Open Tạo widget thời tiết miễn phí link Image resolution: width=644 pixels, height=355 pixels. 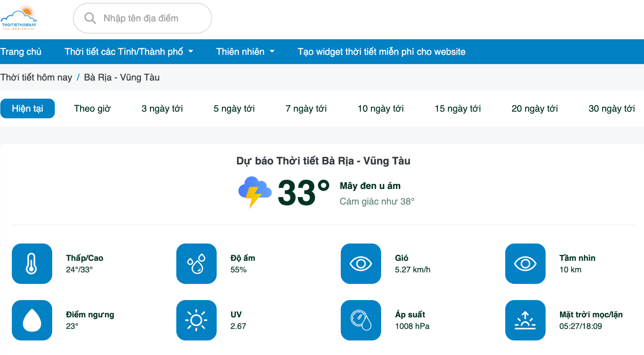pyautogui.click(x=381, y=52)
